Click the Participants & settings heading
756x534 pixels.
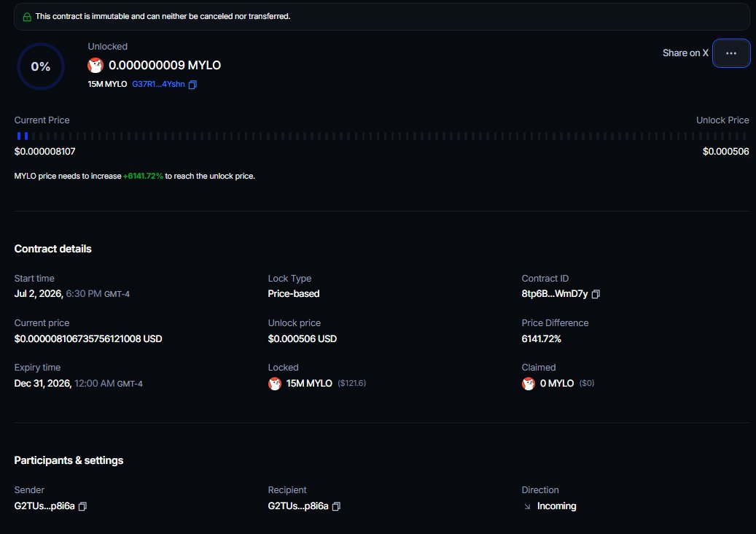[69, 460]
